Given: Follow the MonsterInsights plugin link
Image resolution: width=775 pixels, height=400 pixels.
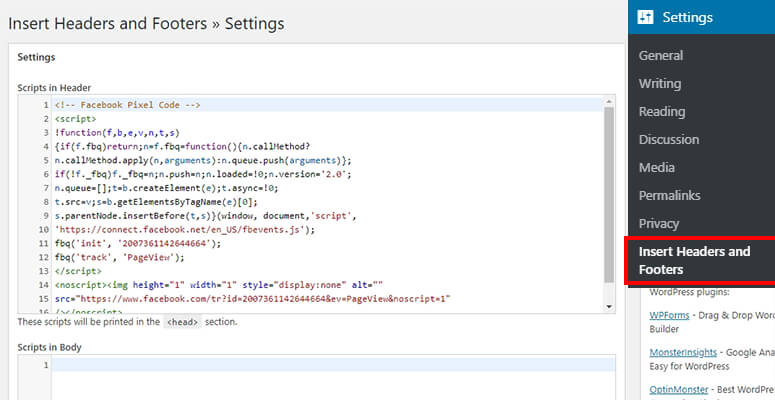Looking at the screenshot, I should coord(683,353).
